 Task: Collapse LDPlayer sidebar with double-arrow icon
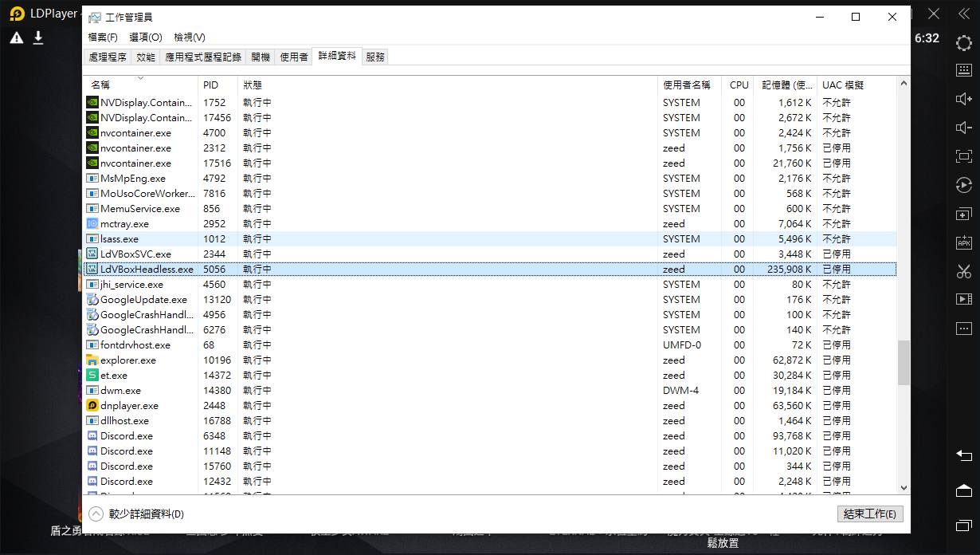pos(964,14)
